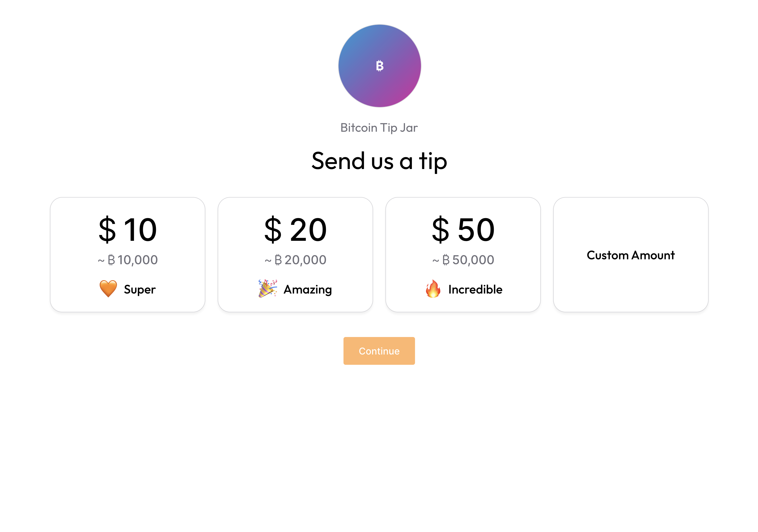Click the Bitcoin Tip Jar label
The image size is (758, 532).
tap(379, 127)
